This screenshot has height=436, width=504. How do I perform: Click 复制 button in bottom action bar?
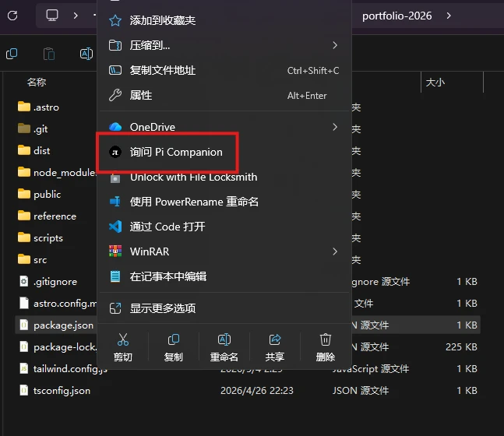coord(174,347)
